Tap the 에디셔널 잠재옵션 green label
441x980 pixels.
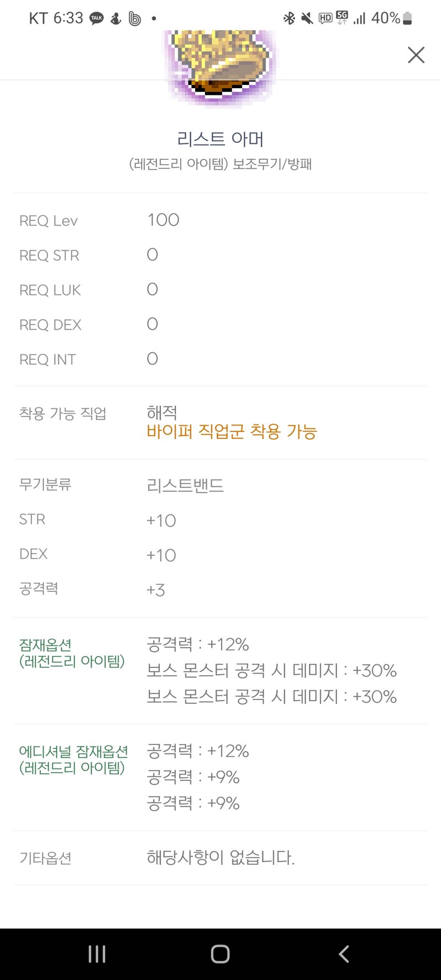point(73,751)
